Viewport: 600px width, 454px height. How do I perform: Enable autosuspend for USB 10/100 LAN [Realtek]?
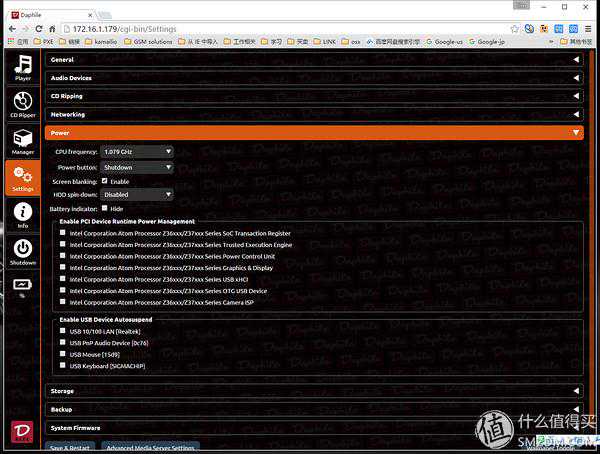coord(63,330)
